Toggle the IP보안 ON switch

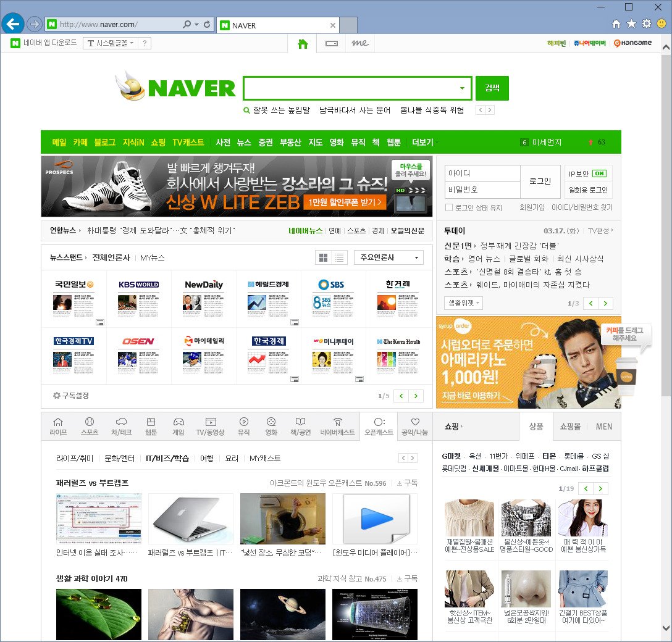coord(599,173)
